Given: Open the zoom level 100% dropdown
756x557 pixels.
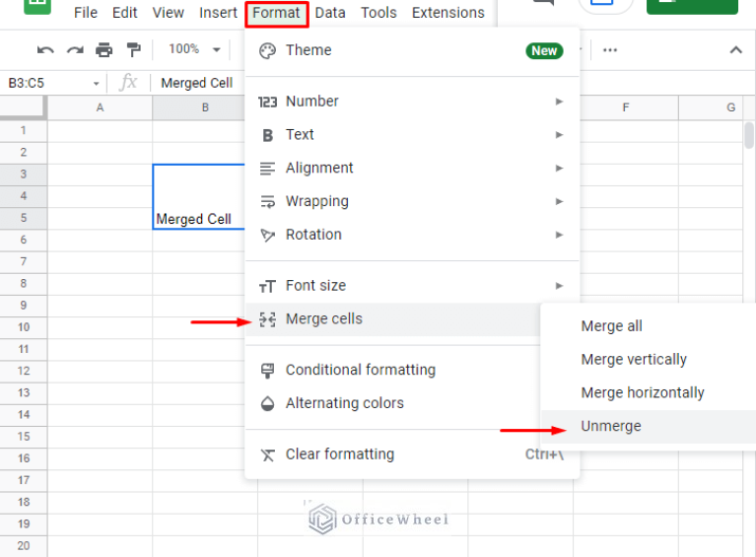Looking at the screenshot, I should pyautogui.click(x=194, y=49).
